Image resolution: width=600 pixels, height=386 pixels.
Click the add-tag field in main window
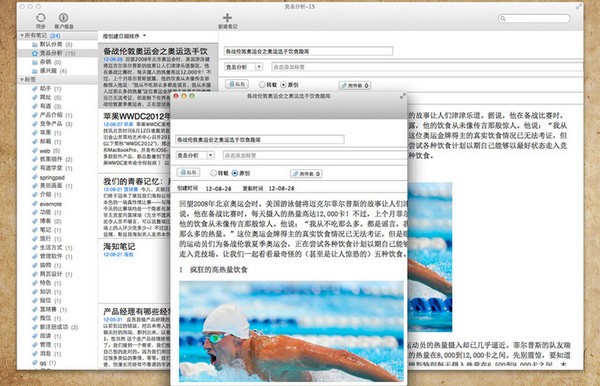point(427,67)
